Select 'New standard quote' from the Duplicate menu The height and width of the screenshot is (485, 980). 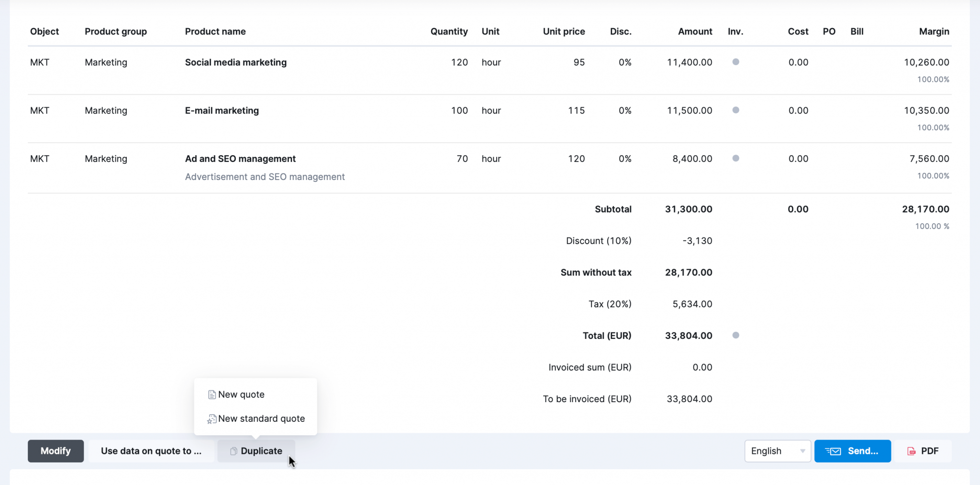pyautogui.click(x=261, y=418)
